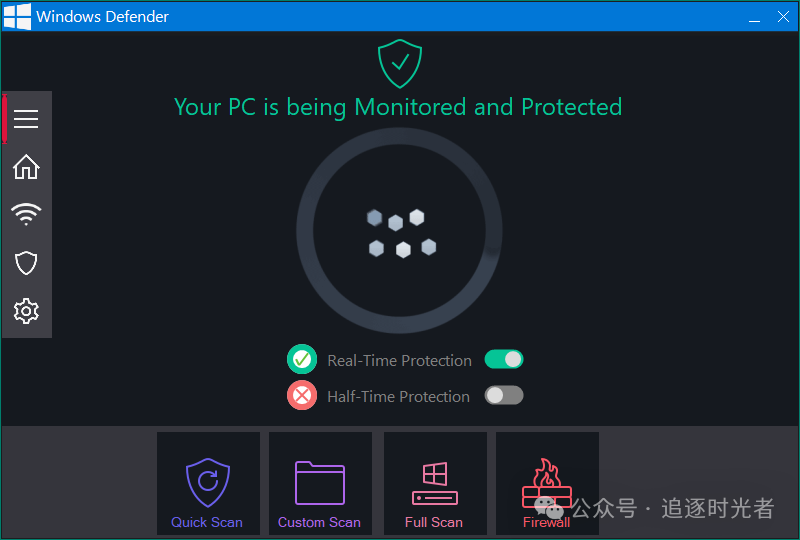Open the Firewall tile
The image size is (800, 540).
pyautogui.click(x=547, y=483)
